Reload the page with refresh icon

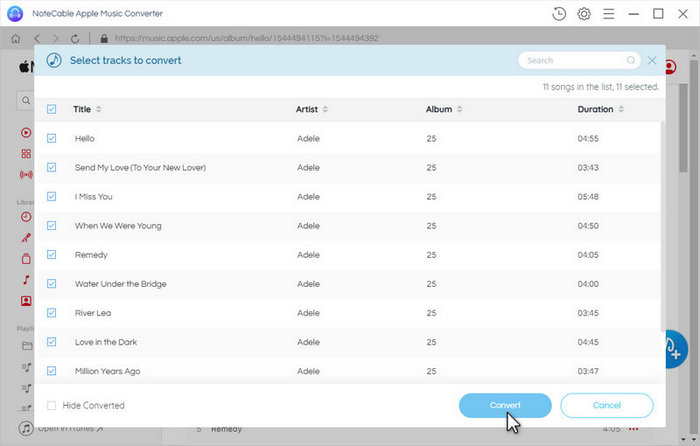tap(75, 39)
